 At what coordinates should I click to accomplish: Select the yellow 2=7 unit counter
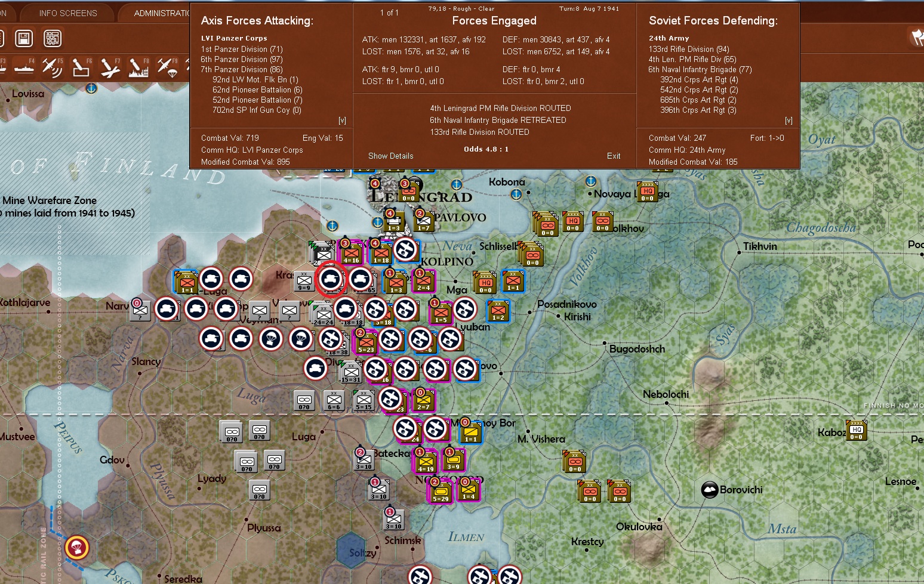pos(424,401)
